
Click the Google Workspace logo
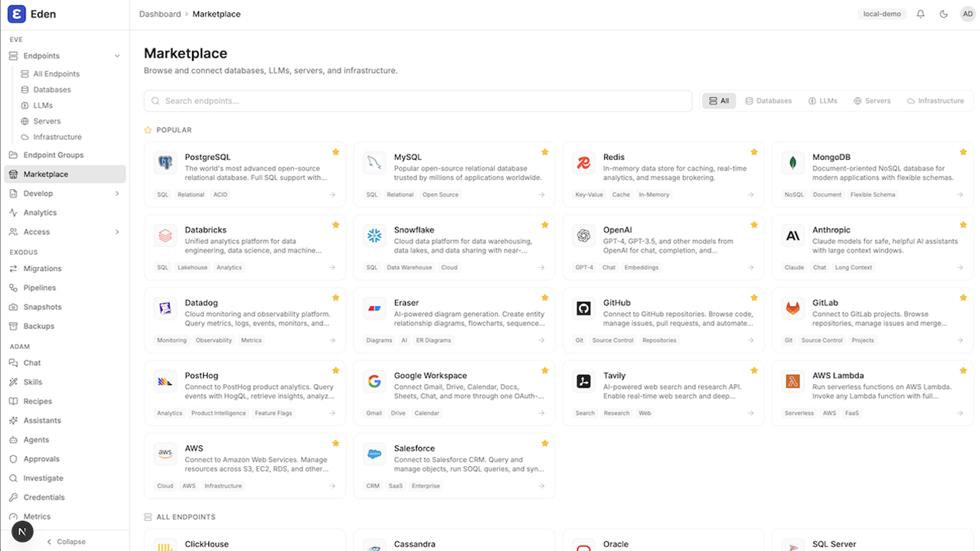click(374, 381)
